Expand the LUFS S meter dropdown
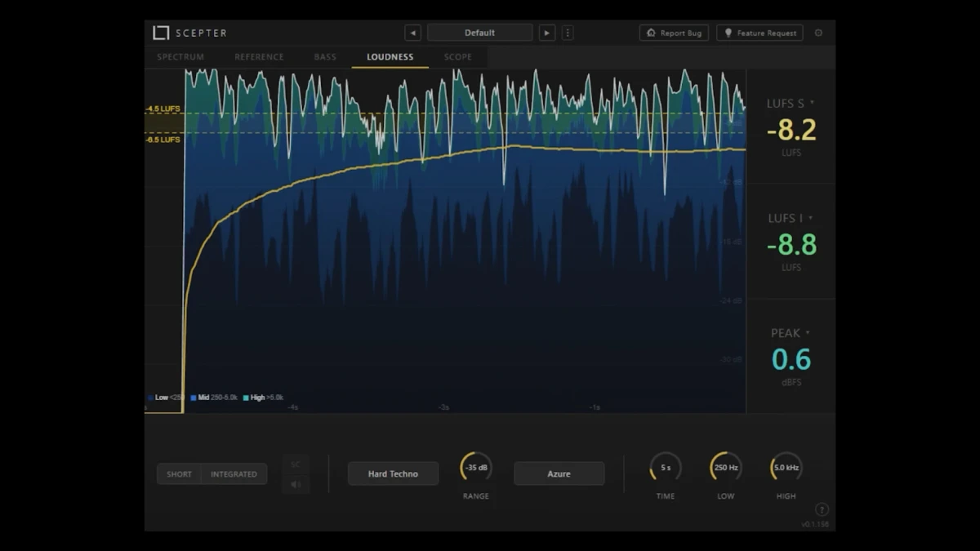Viewport: 980px width, 551px height. pos(812,104)
